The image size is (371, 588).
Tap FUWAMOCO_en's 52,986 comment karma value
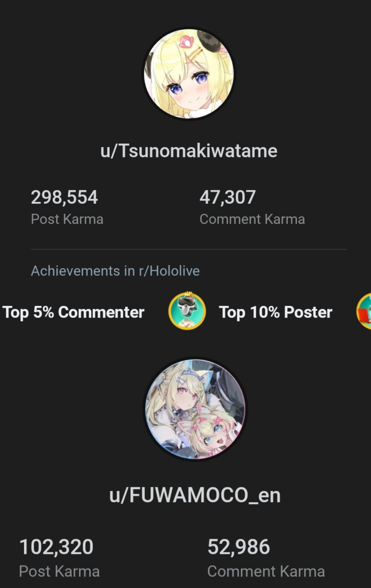238,547
